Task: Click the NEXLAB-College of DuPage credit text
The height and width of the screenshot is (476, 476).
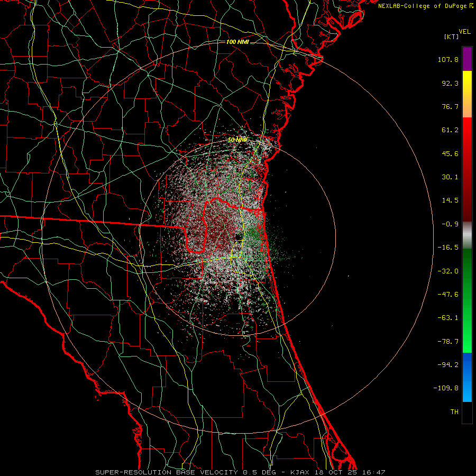Action: point(422,6)
